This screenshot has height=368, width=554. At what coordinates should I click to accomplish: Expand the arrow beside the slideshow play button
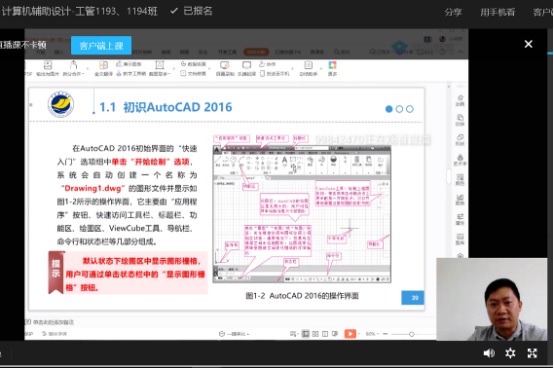click(x=359, y=334)
